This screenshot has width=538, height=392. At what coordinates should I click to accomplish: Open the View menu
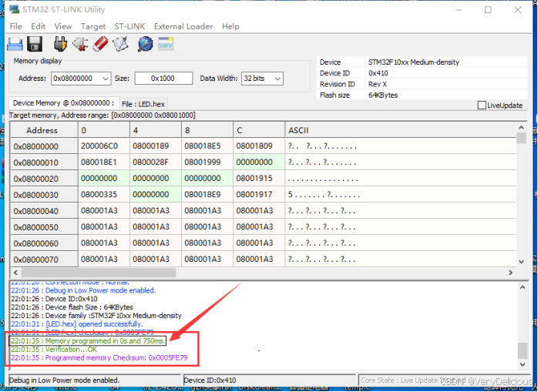[x=63, y=26]
